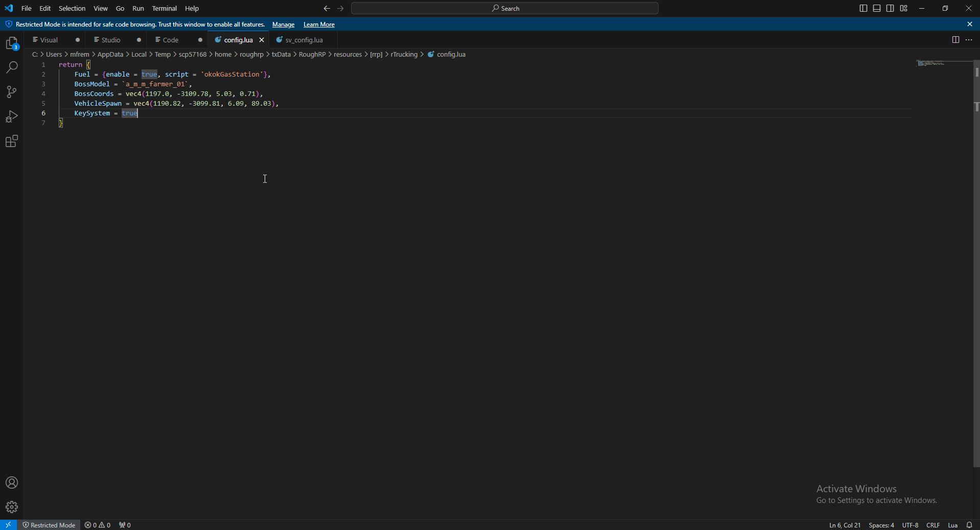This screenshot has width=980, height=530.
Task: Open the Manage gear menu
Action: (11, 507)
